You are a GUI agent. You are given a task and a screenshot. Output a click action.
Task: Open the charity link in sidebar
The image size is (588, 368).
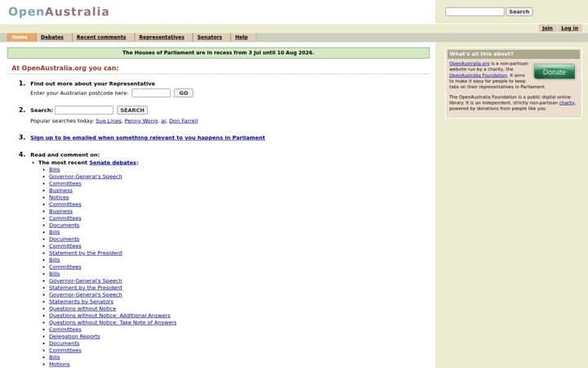click(x=567, y=102)
